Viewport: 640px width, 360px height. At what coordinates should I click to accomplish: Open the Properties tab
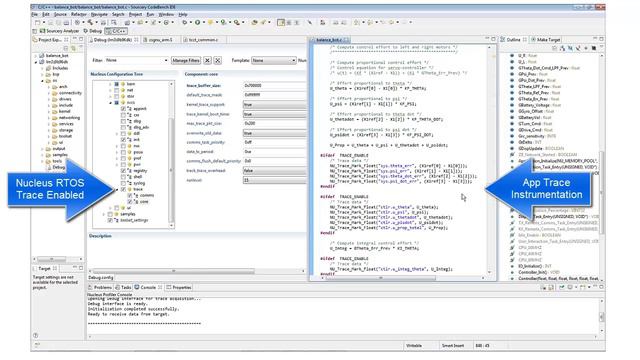pyautogui.click(x=179, y=288)
